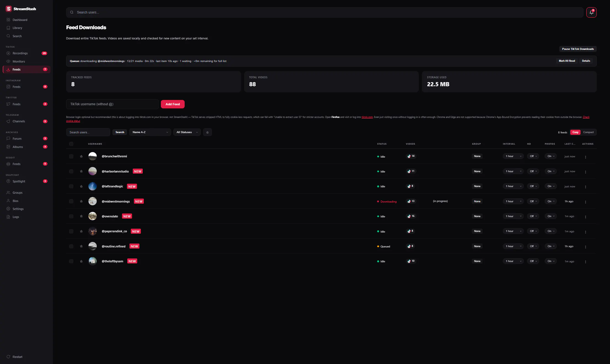Star the @brunchwithremi feed
Image resolution: width=610 pixels, height=364 pixels.
pos(81,156)
